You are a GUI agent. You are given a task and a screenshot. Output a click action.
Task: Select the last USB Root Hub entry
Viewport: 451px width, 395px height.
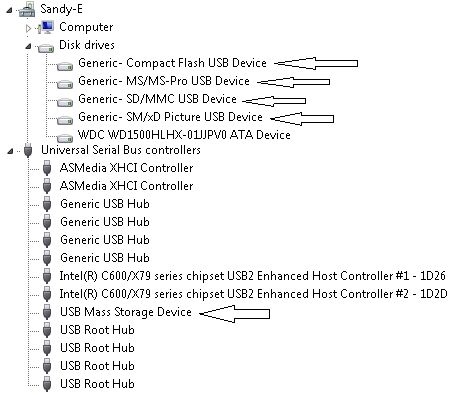(97, 384)
